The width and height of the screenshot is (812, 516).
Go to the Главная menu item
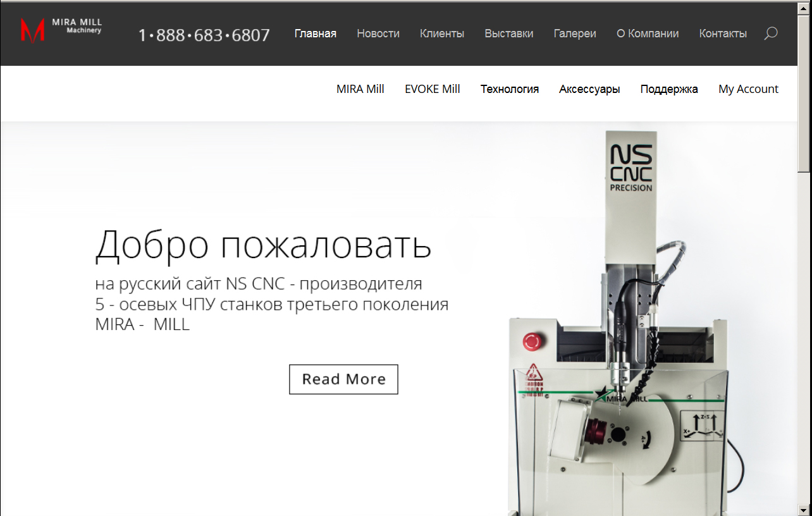(x=316, y=34)
